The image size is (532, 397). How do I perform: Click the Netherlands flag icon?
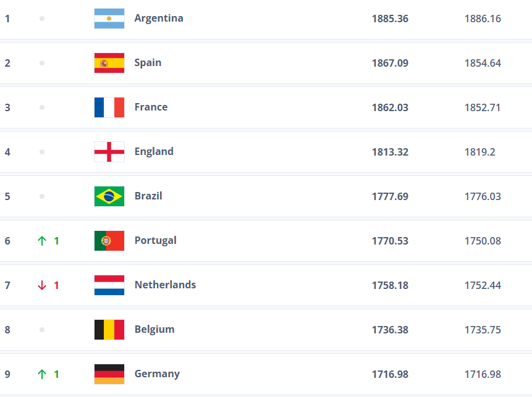(109, 285)
